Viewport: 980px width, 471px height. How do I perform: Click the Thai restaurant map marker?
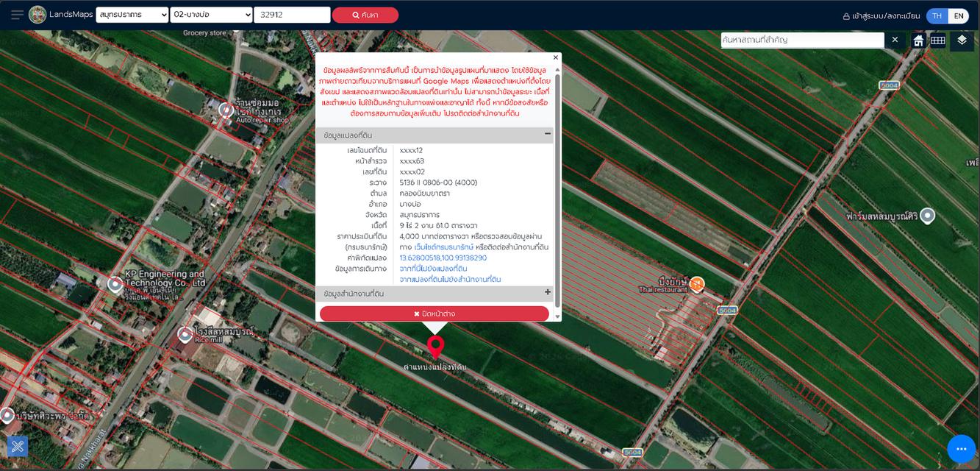(697, 283)
